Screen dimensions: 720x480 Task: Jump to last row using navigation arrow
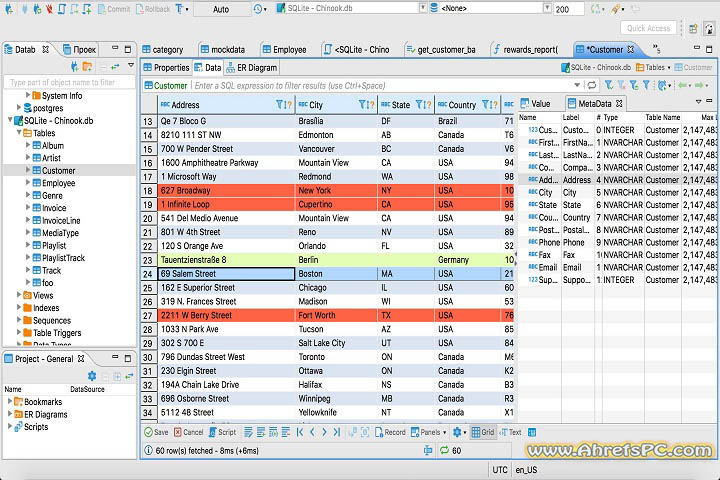tap(337, 432)
